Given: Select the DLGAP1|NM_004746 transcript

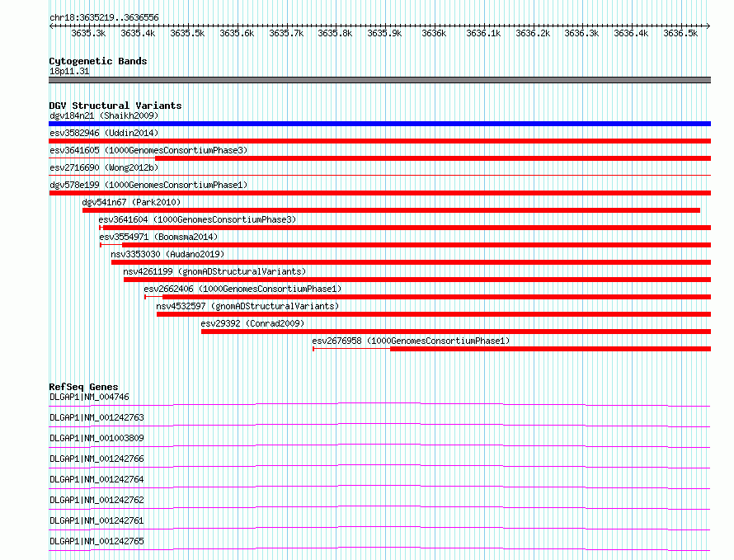Looking at the screenshot, I should (89, 397).
